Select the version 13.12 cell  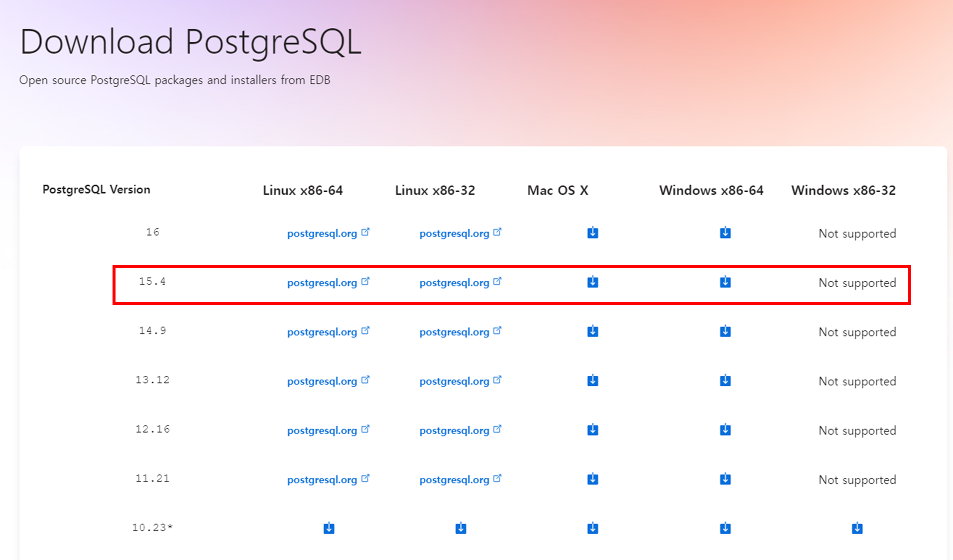coord(152,380)
